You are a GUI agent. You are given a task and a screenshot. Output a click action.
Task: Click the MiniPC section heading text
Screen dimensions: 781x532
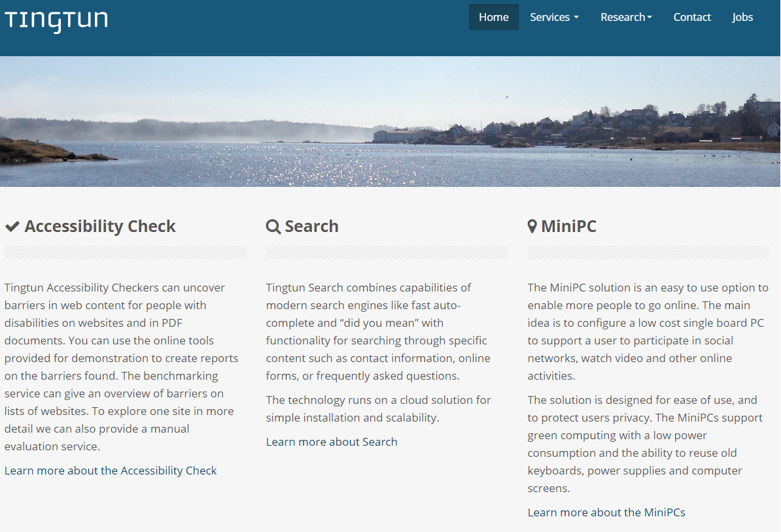tap(568, 227)
